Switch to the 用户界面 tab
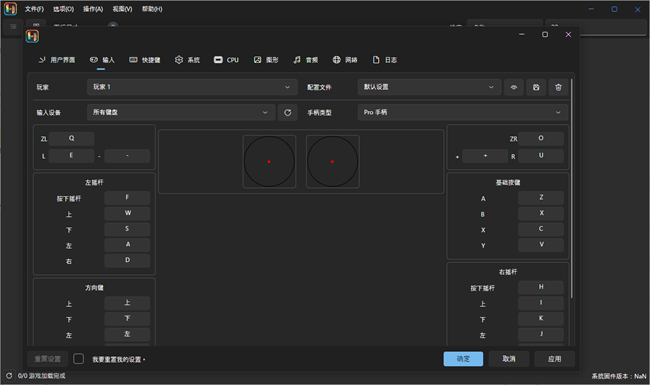Image resolution: width=650 pixels, height=385 pixels. (x=57, y=60)
